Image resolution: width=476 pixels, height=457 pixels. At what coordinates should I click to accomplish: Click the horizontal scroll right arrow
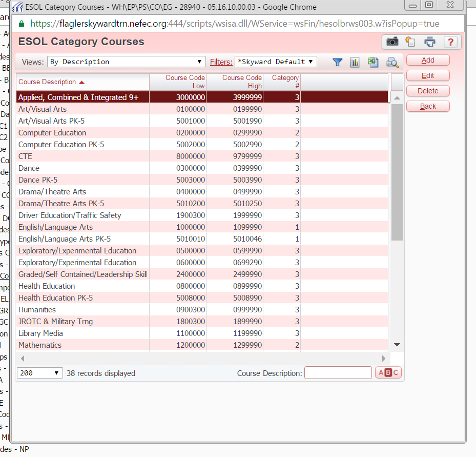[x=384, y=358]
